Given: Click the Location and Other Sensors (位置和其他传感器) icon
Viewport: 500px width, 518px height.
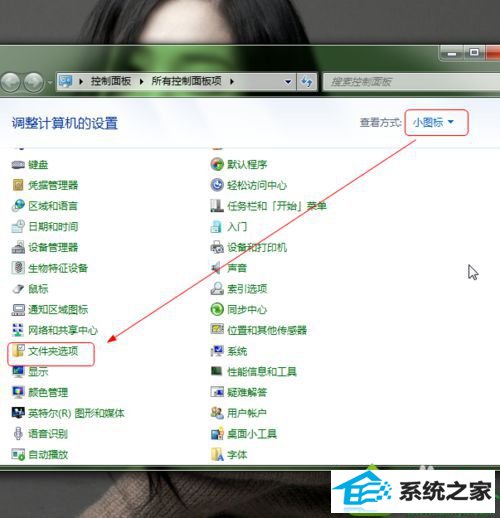Looking at the screenshot, I should click(x=217, y=329).
